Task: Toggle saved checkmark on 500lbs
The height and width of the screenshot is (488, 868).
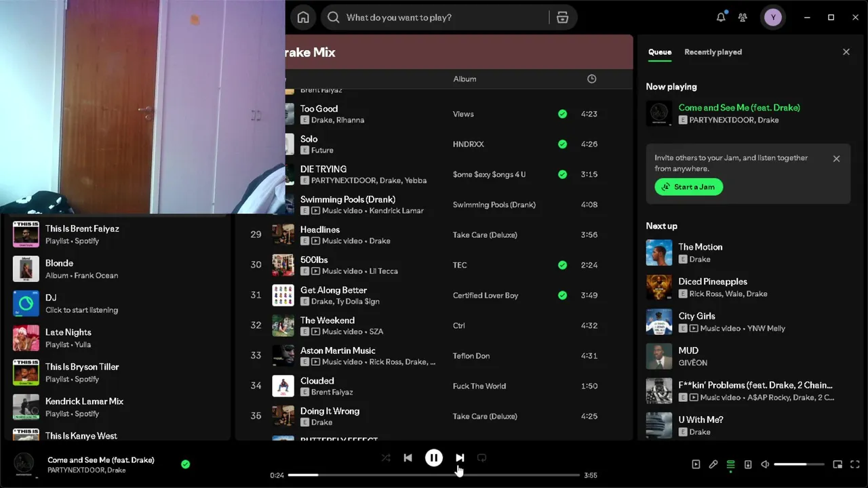Action: [562, 265]
